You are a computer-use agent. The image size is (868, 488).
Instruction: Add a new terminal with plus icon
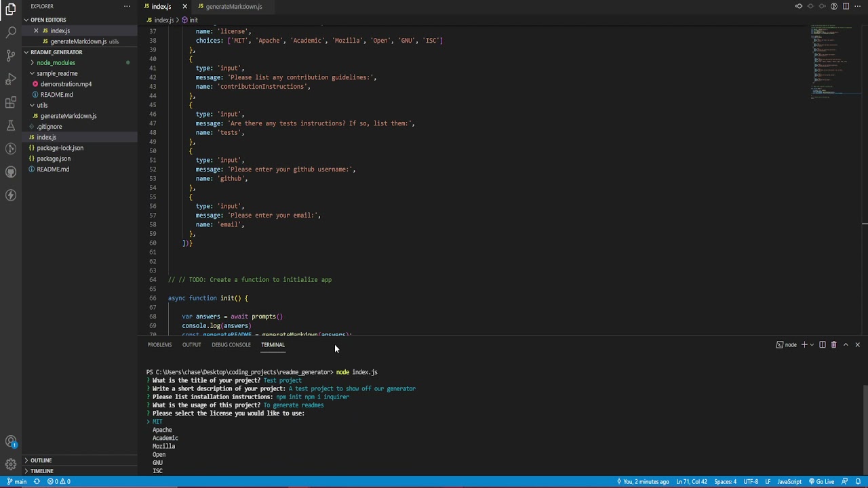coord(804,345)
